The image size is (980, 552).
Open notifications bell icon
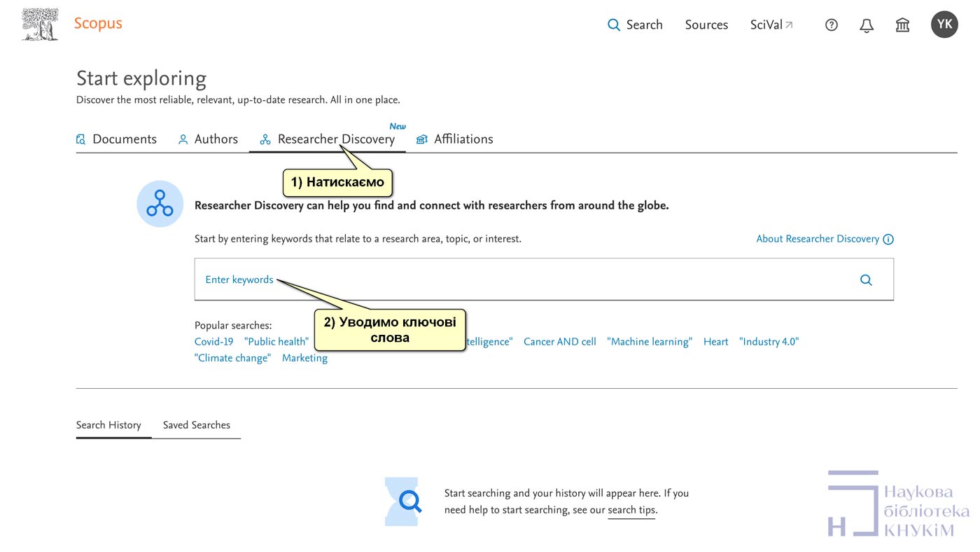point(867,25)
